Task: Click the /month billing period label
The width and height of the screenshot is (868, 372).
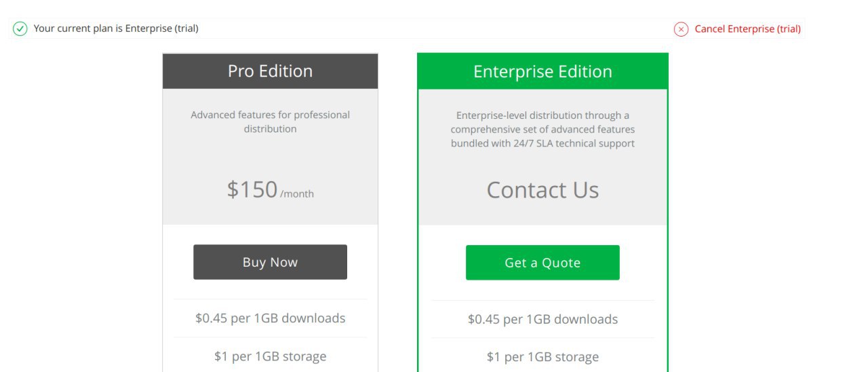Action: coord(297,194)
